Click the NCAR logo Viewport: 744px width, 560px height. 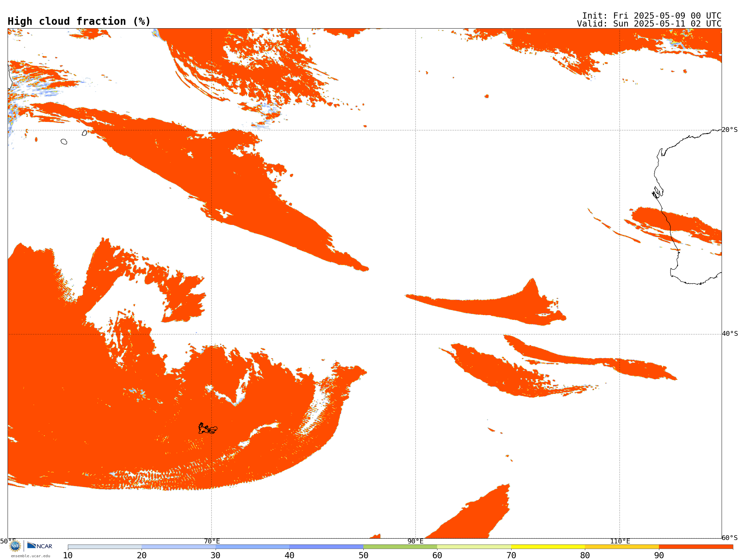40,546
